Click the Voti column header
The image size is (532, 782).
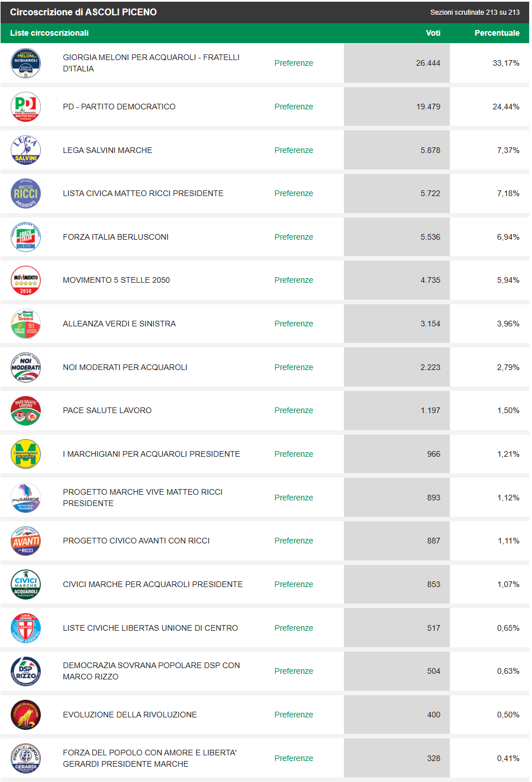click(433, 33)
